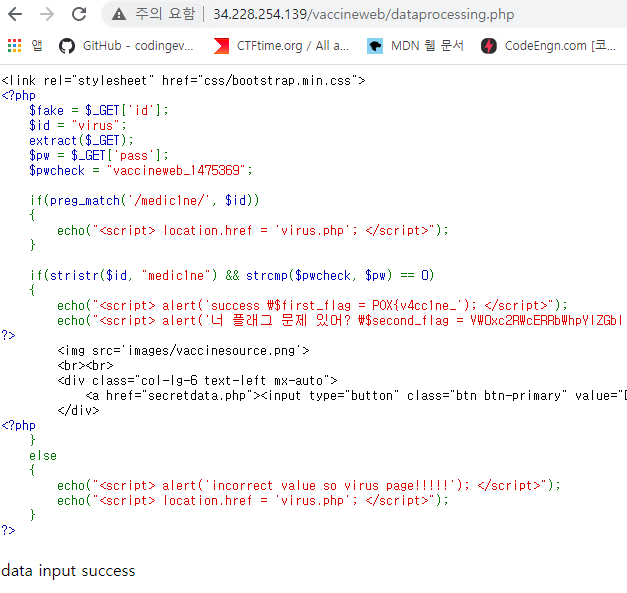Open the MDN 웹 문서 bookmark
Image resolution: width=627 pixels, height=593 pixels.
pos(415,46)
